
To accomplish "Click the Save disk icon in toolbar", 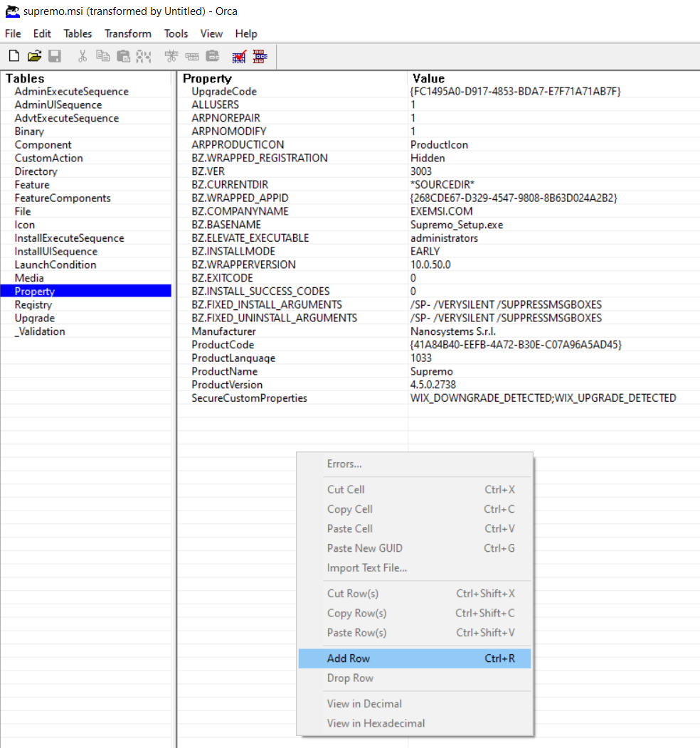I will 55,56.
